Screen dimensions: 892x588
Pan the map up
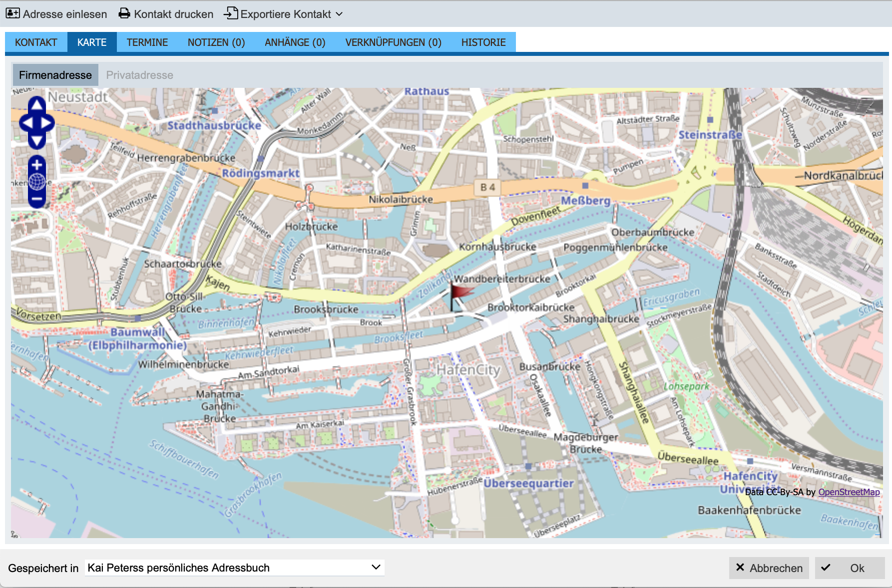[37, 104]
